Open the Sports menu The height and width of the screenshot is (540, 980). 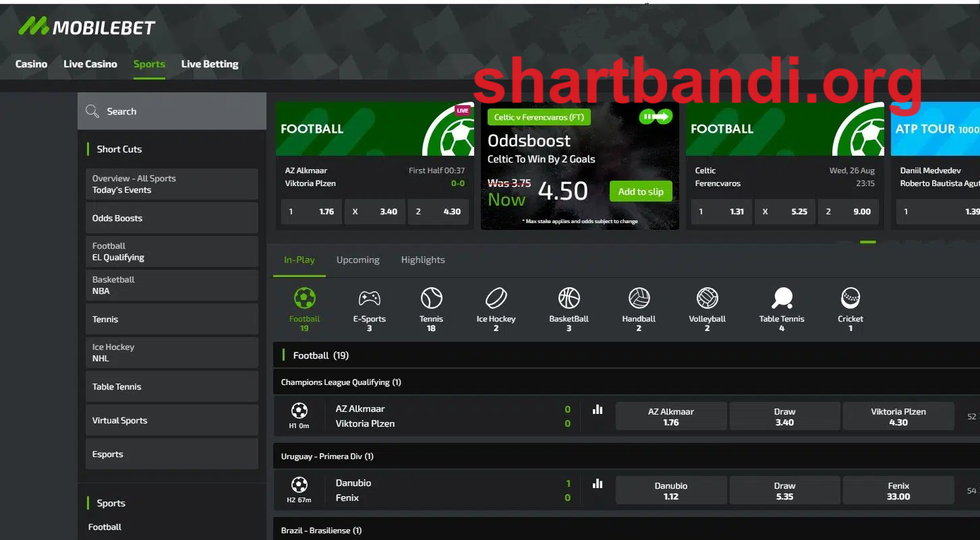tap(149, 64)
